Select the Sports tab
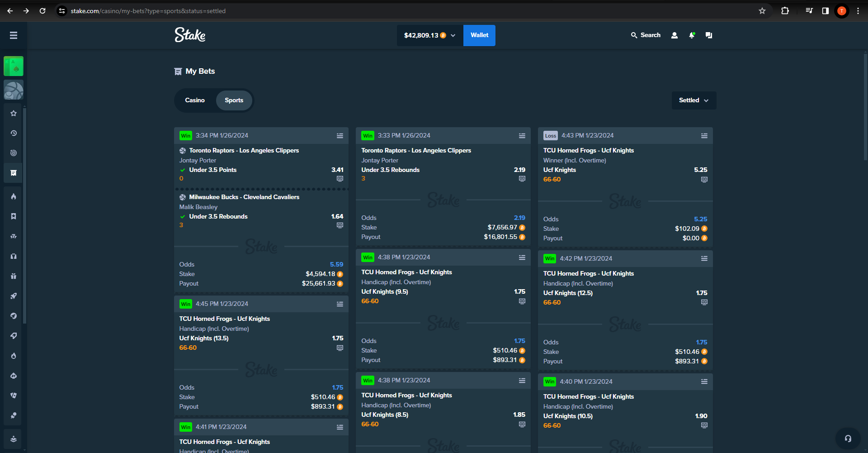 click(x=234, y=100)
